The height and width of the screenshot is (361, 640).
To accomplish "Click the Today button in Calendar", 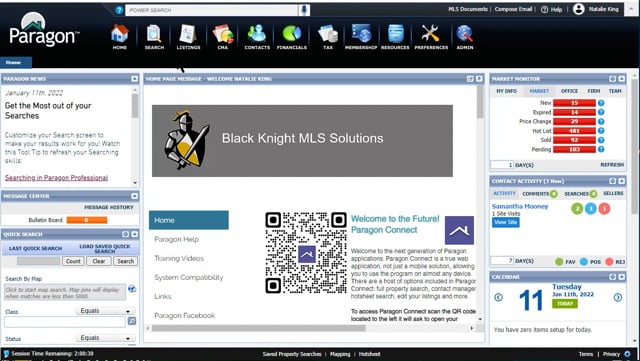I will (x=565, y=303).
